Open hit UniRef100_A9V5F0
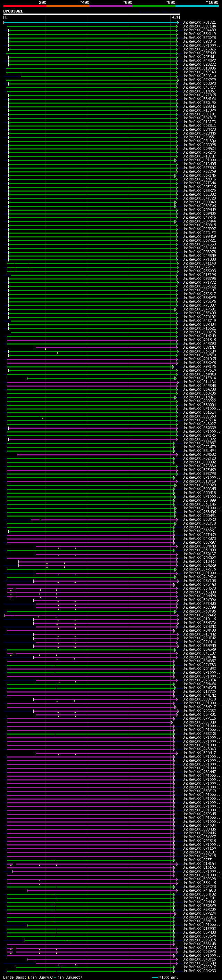Screen dimensions: 222x980 199,355
